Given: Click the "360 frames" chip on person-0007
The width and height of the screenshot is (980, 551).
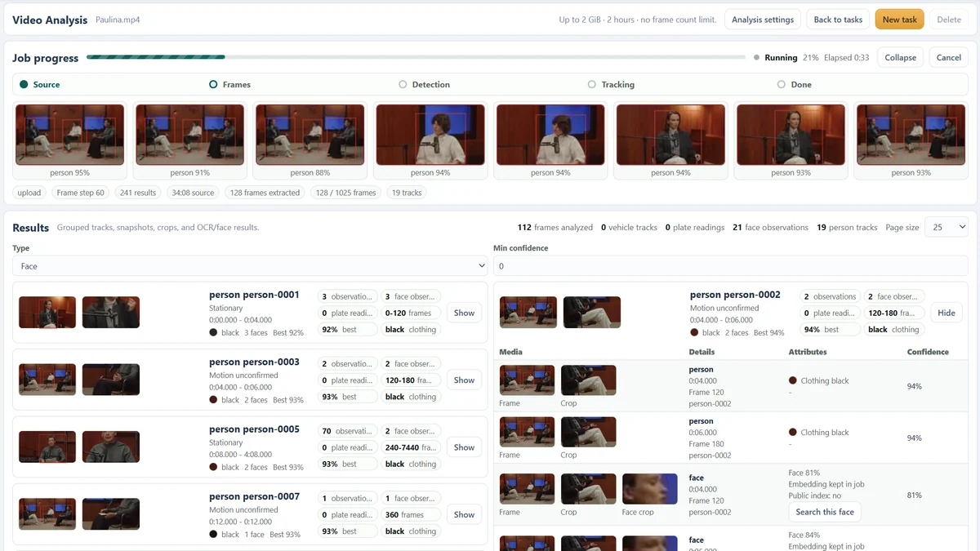Looking at the screenshot, I should click(x=411, y=515).
